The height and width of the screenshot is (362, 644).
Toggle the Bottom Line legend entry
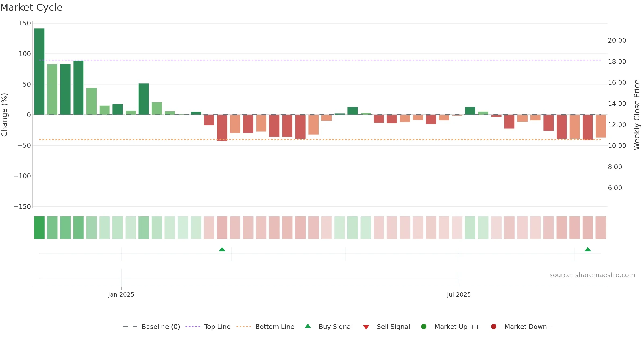(x=265, y=327)
